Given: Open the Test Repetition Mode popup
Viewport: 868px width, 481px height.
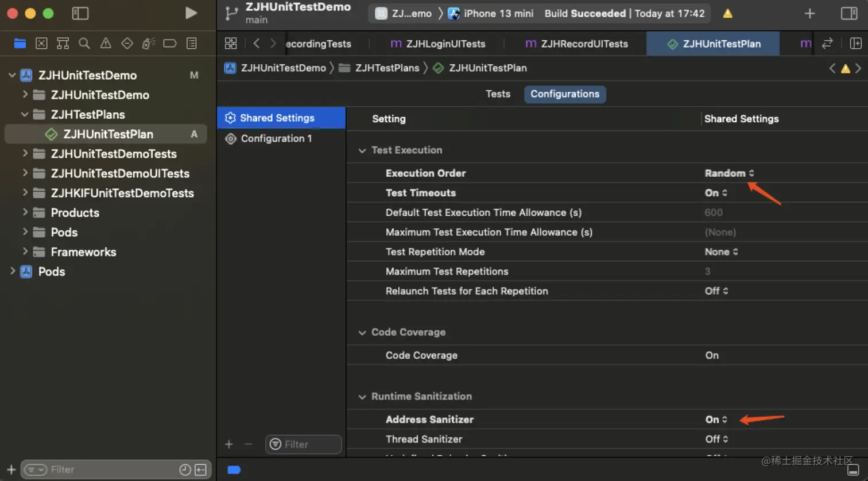Looking at the screenshot, I should tap(721, 252).
